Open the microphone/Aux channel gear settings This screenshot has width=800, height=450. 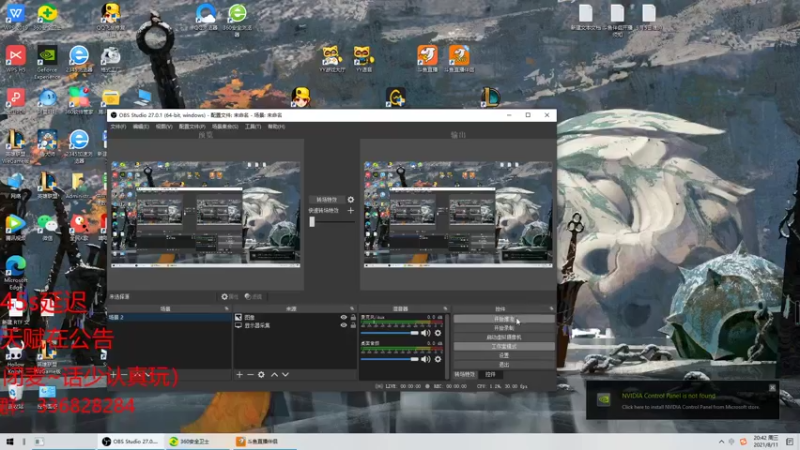point(438,333)
